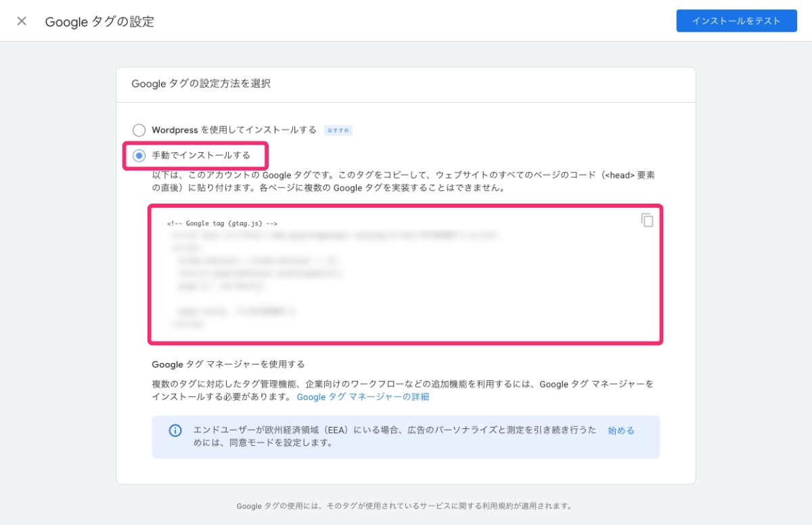Open the Google タグ マネージャーの詳細 link

coord(363,397)
